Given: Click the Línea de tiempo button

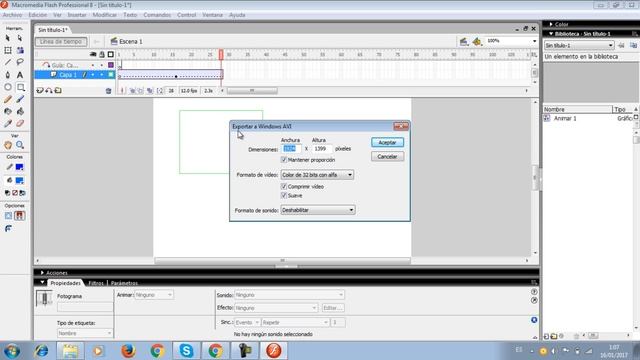Looking at the screenshot, I should [61, 42].
